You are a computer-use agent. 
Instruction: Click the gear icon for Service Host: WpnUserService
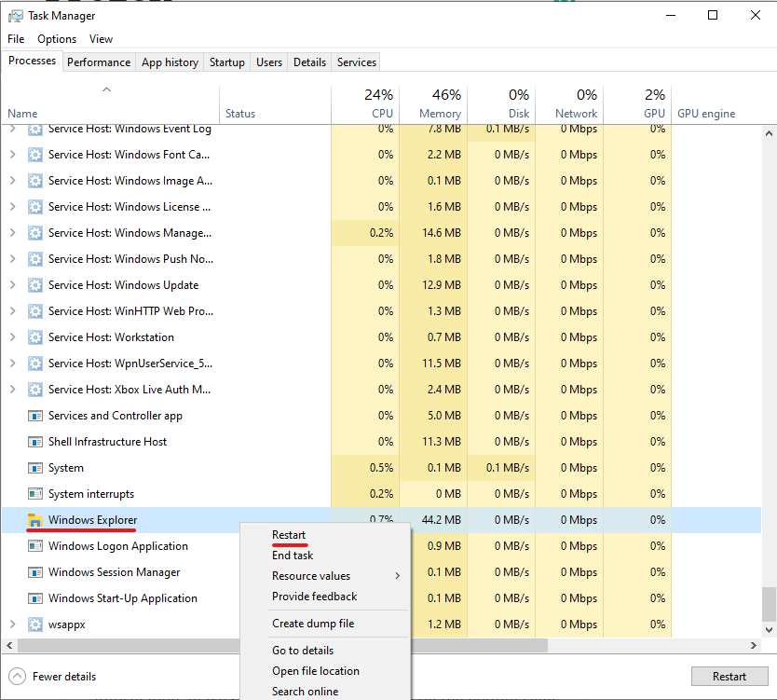pyautogui.click(x=34, y=364)
